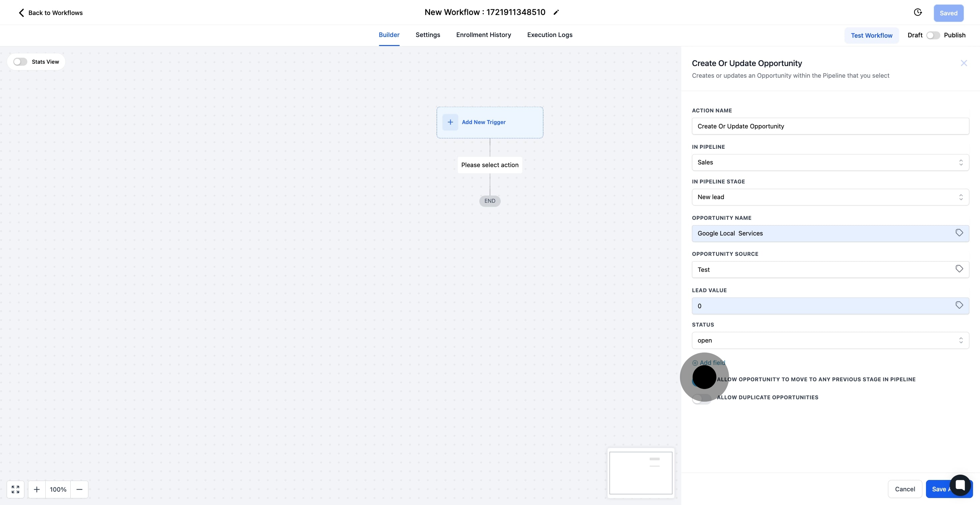Screen dimensions: 980x505
Task: Open the In Pipeline dropdown
Action: pos(830,162)
